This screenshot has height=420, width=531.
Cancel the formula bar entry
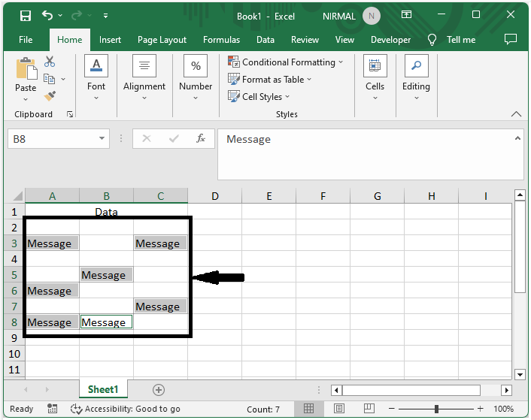(147, 138)
